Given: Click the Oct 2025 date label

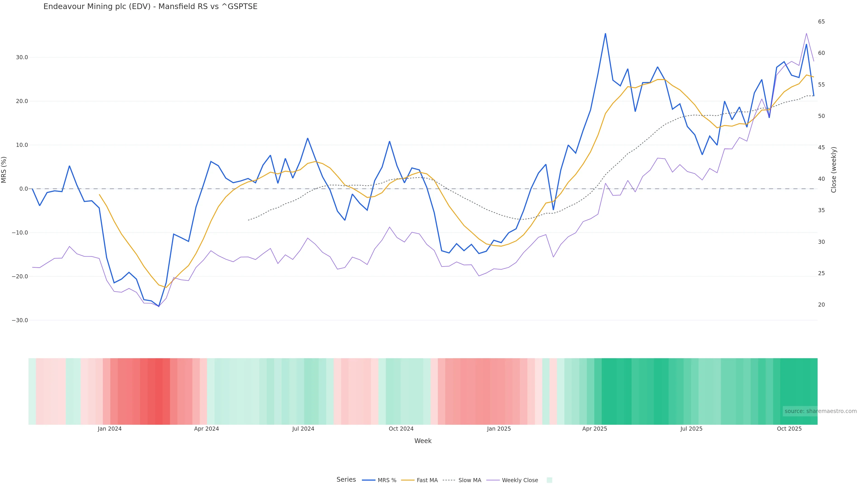Looking at the screenshot, I should point(789,429).
